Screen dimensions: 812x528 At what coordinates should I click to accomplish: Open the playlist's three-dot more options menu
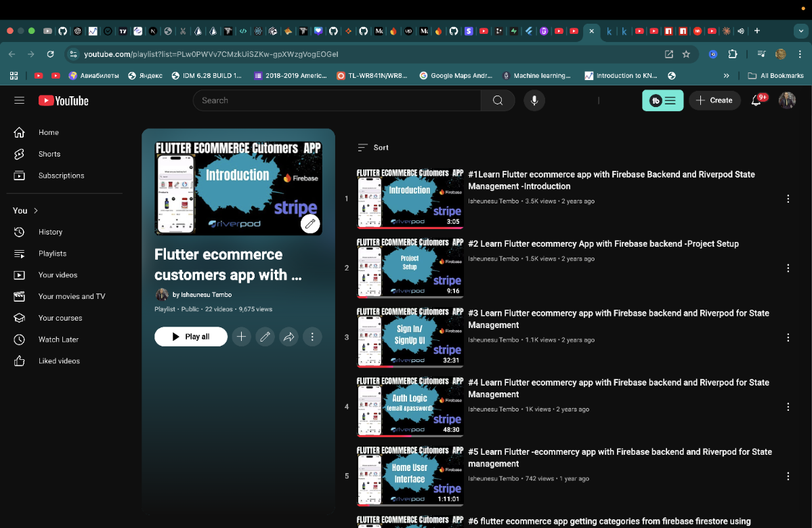click(312, 336)
